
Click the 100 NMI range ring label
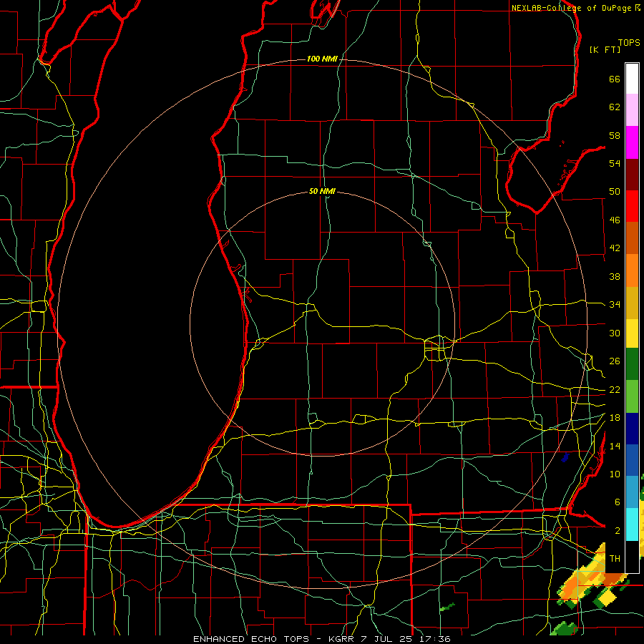click(x=322, y=59)
